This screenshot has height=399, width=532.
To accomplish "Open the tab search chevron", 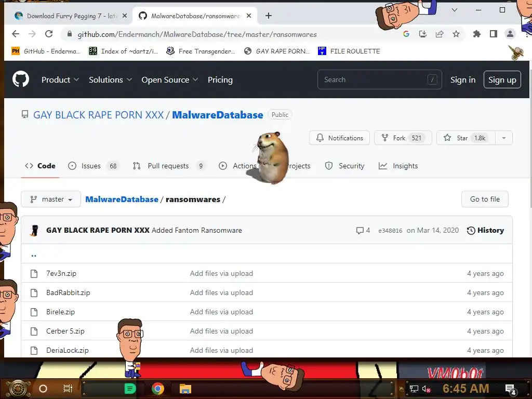I will point(455,10).
